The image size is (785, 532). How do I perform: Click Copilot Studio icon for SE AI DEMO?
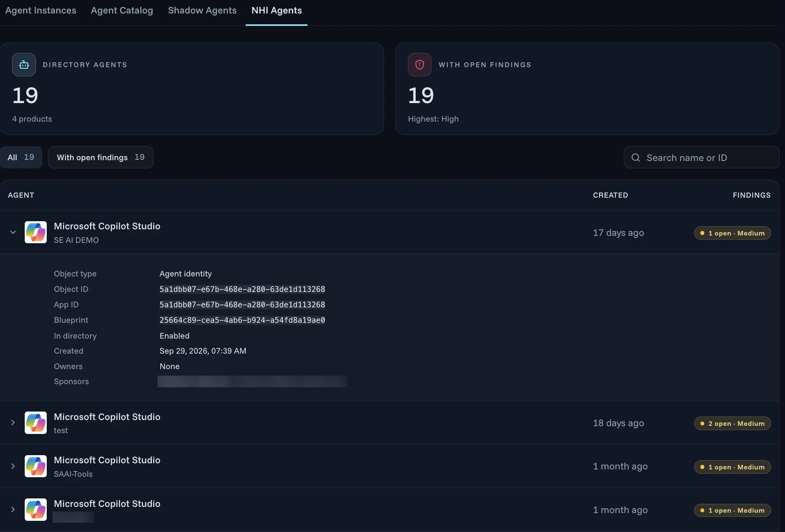pyautogui.click(x=36, y=232)
